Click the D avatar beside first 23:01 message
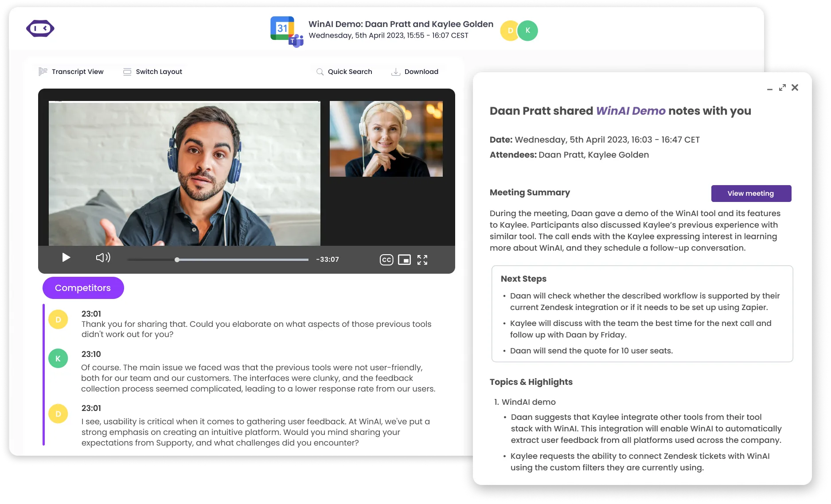The width and height of the screenshot is (831, 504). [x=58, y=319]
